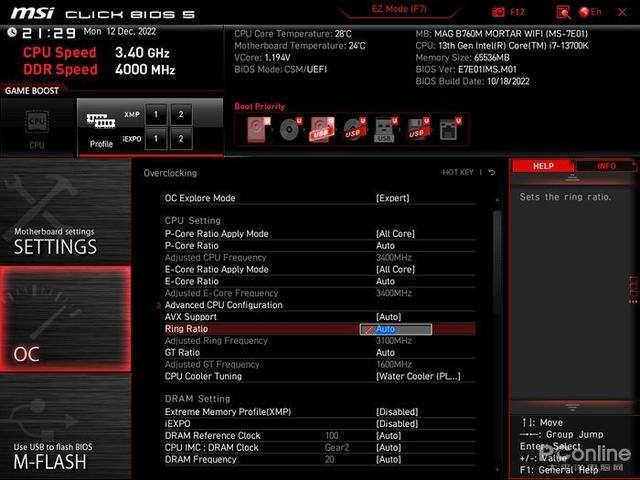Switch to the INFO tab

point(606,166)
